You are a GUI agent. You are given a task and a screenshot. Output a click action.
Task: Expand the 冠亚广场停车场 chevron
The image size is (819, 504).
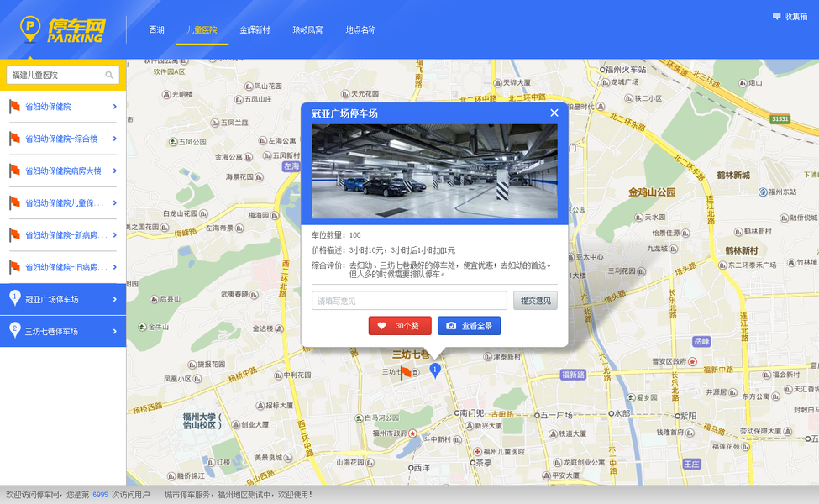(115, 299)
